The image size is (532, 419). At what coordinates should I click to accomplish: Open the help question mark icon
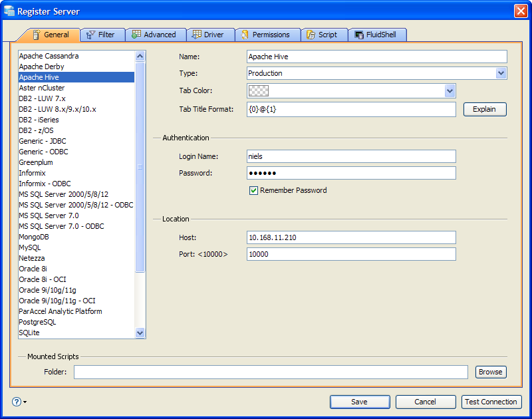(16, 402)
